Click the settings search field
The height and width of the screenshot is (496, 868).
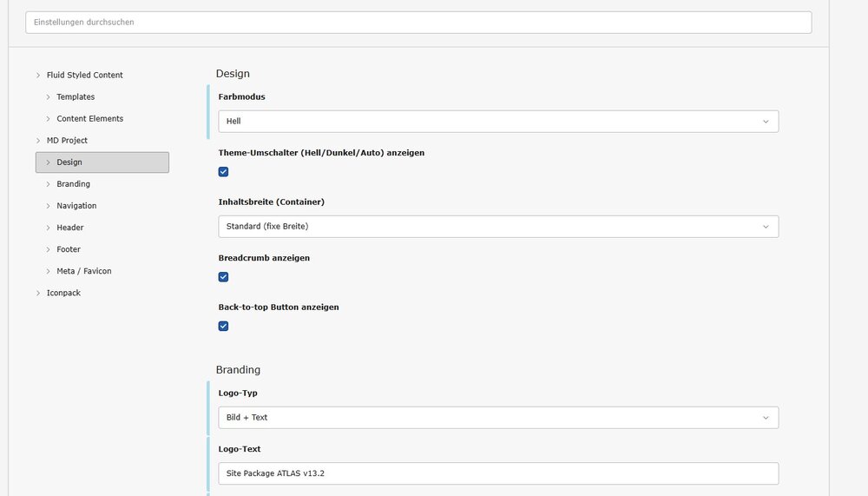click(x=418, y=23)
